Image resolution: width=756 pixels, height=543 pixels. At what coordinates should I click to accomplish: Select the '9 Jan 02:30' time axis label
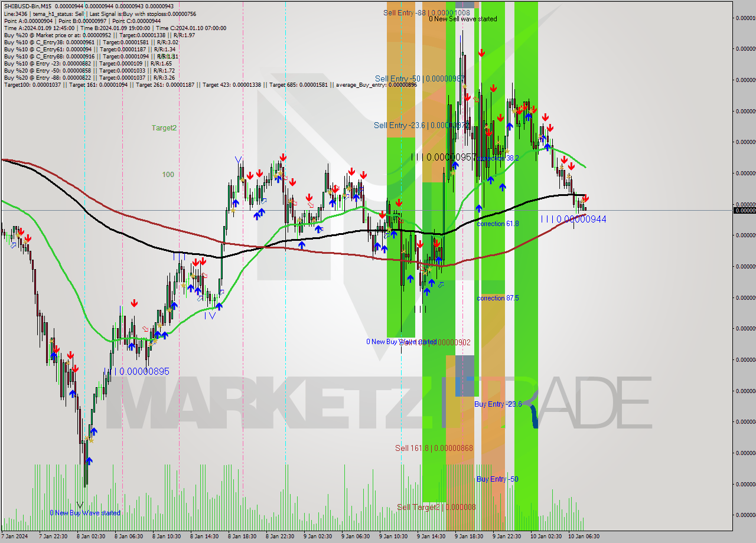(318, 537)
